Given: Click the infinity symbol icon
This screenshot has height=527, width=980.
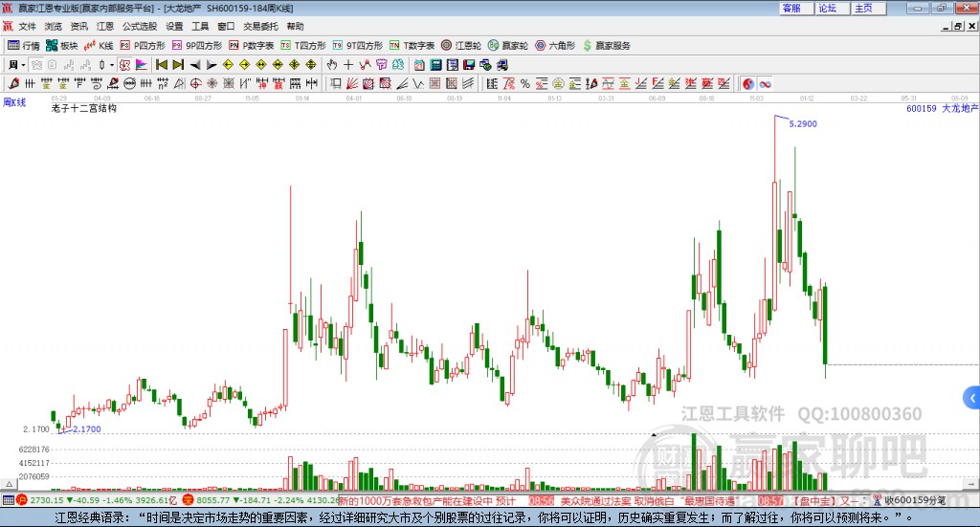Looking at the screenshot, I should 766,84.
